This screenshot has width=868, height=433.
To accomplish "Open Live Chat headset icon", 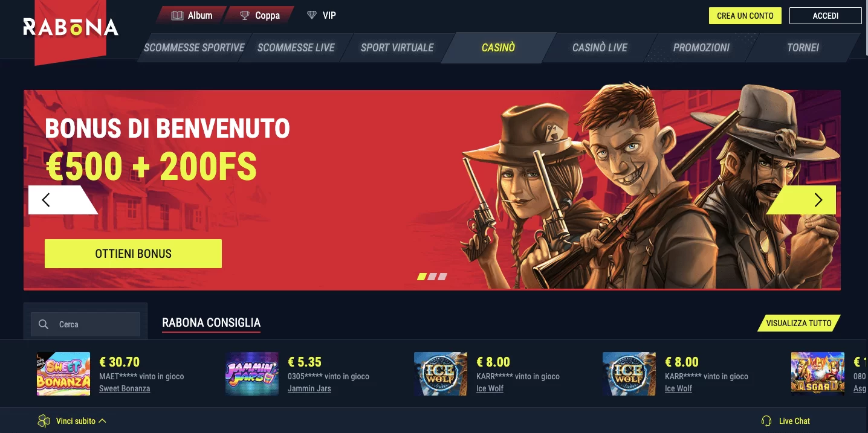I will click(x=766, y=421).
